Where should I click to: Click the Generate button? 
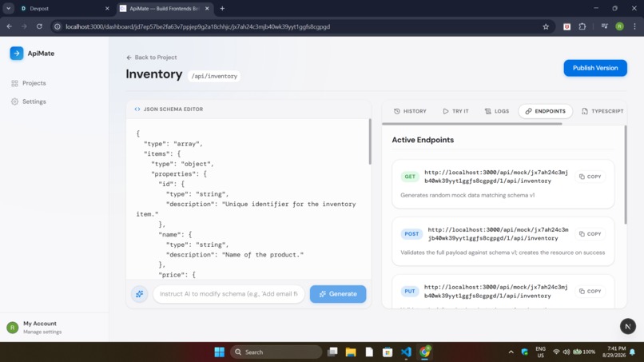tap(338, 294)
